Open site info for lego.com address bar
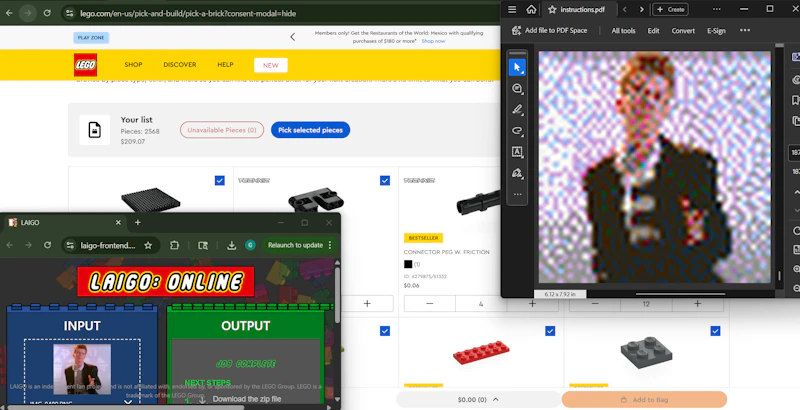The width and height of the screenshot is (800, 410). (x=70, y=13)
